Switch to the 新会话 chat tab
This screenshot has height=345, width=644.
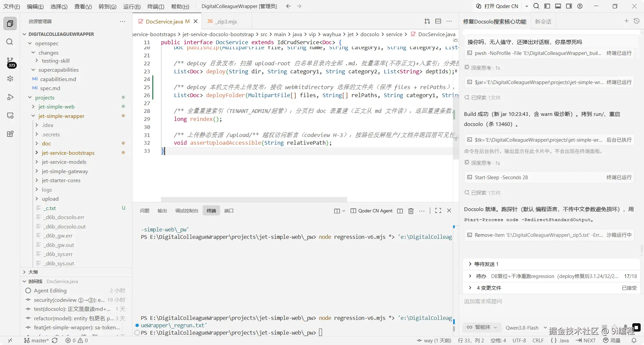pos(543,21)
